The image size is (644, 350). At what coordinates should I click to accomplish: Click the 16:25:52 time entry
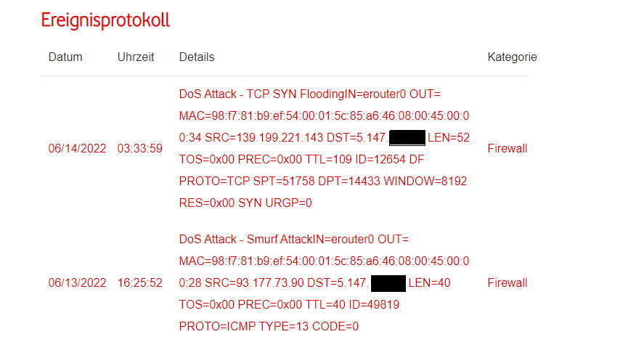139,282
